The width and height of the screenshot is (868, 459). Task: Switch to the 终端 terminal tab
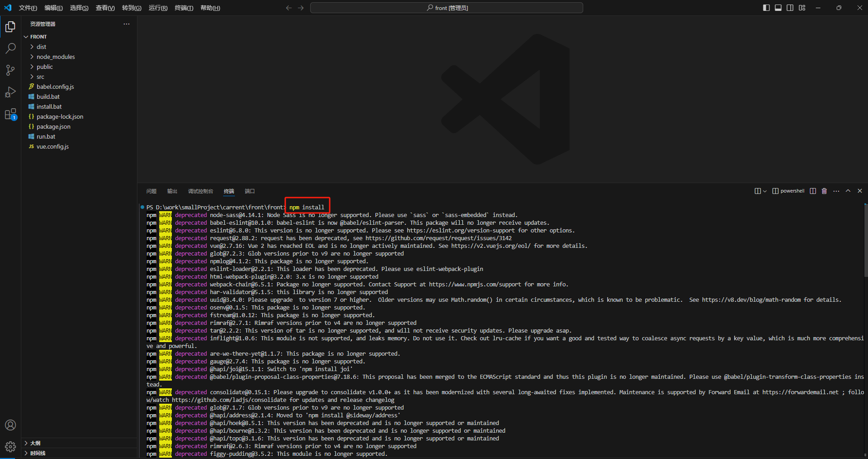(x=229, y=191)
